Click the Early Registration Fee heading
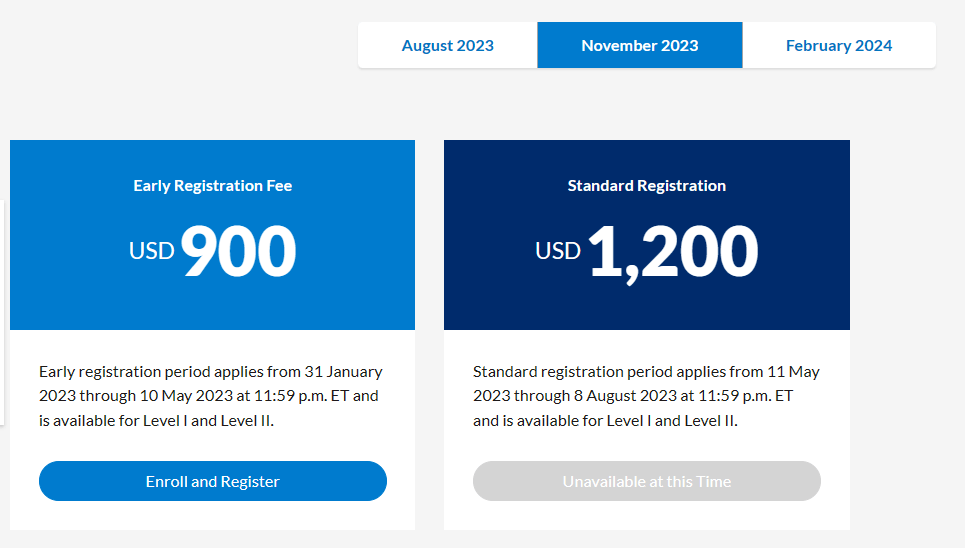 coord(212,186)
